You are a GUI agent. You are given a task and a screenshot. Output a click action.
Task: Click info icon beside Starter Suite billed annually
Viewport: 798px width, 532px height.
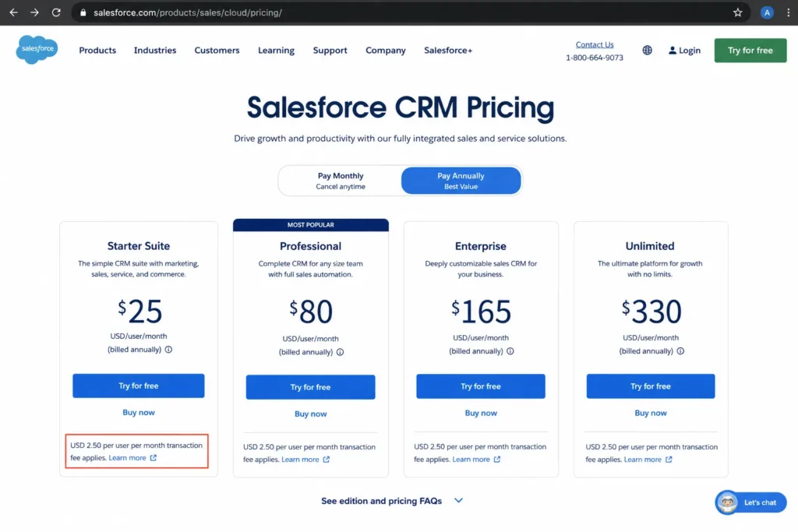tap(168, 350)
